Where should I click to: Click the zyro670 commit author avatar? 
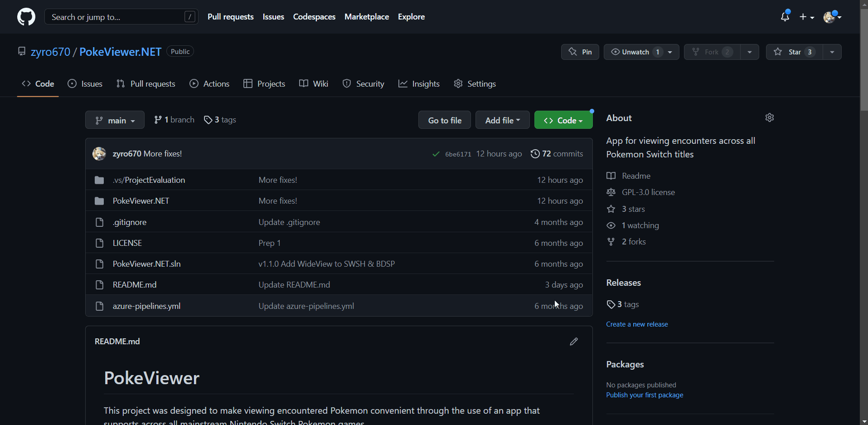click(99, 154)
